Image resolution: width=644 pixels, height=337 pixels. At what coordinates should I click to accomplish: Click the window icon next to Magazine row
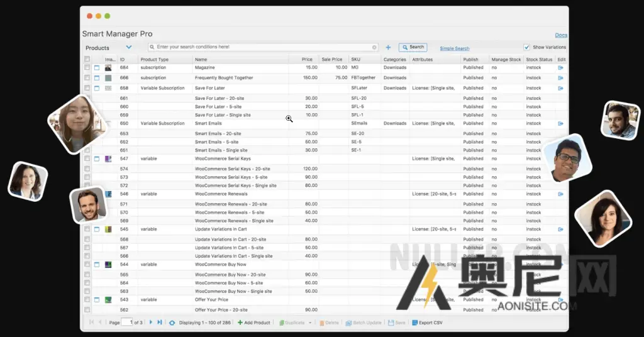pos(97,68)
